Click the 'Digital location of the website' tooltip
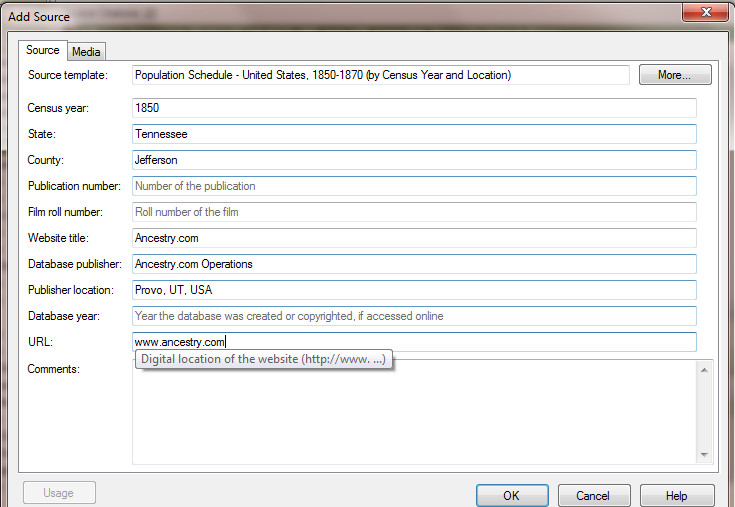This screenshot has width=735, height=507. [x=263, y=359]
